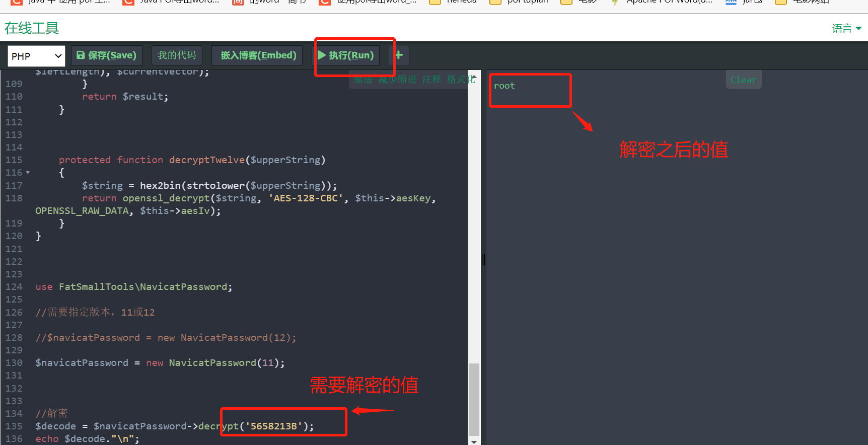The height and width of the screenshot is (445, 868).
Task: Click "openssl_decrypt" on line 118
Action: pos(166,198)
